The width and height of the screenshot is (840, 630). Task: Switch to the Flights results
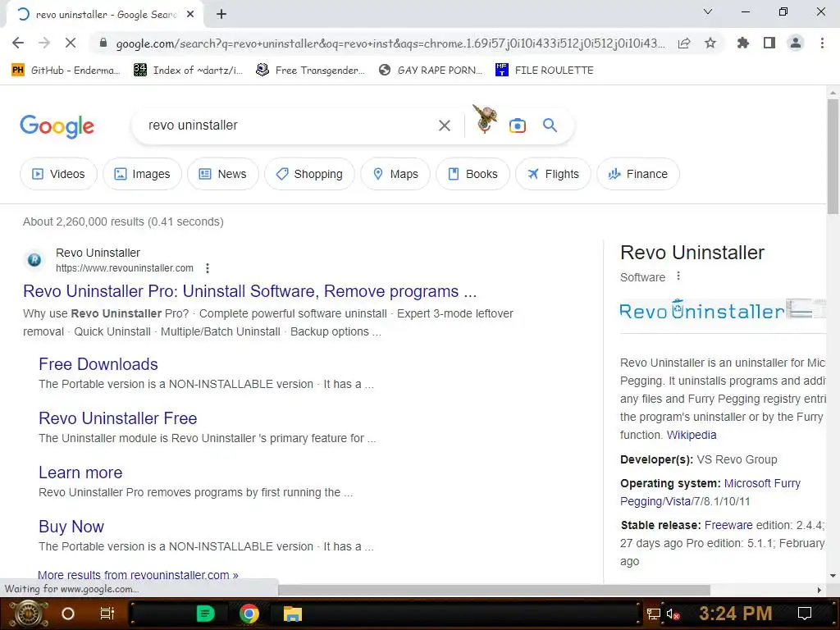553,174
